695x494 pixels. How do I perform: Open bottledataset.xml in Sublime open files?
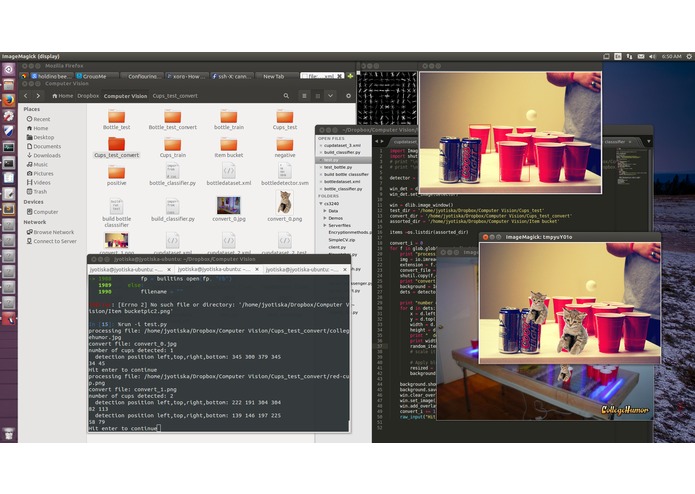tap(342, 182)
